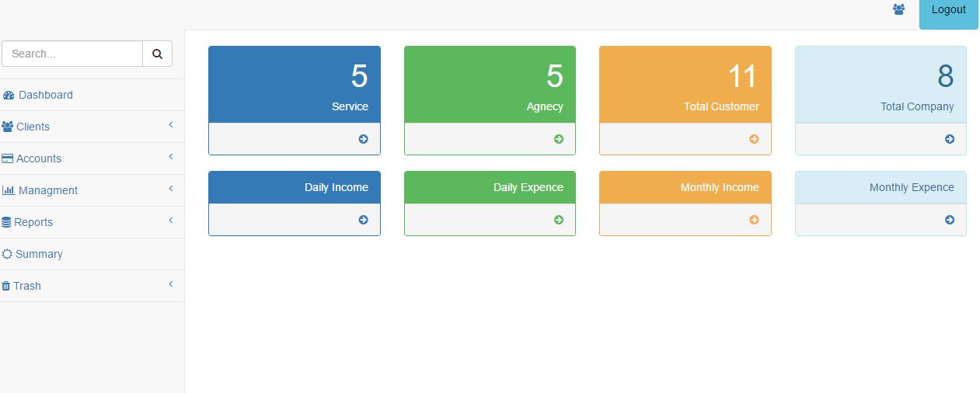Image resolution: width=980 pixels, height=393 pixels.
Task: Open the arrow icon under Service card
Action: pos(363,139)
